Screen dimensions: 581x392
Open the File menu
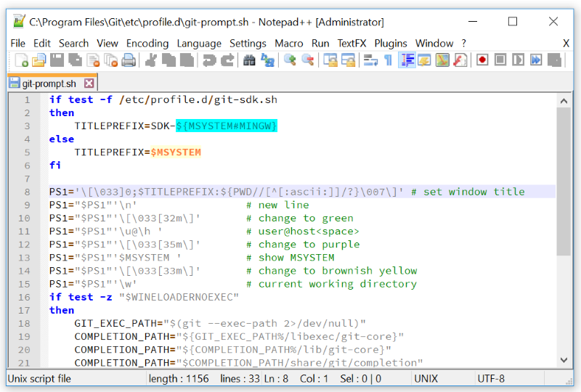[x=17, y=44]
